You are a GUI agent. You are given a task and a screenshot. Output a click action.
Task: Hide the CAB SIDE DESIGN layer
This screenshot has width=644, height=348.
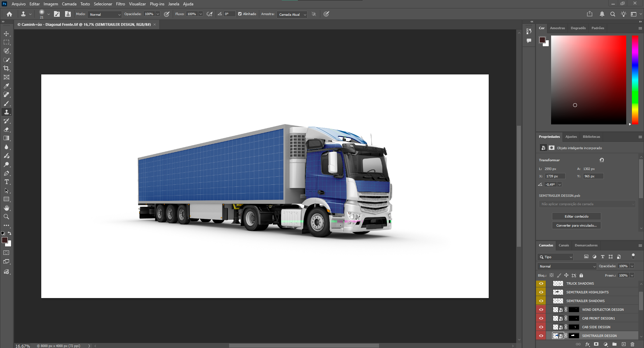point(541,327)
